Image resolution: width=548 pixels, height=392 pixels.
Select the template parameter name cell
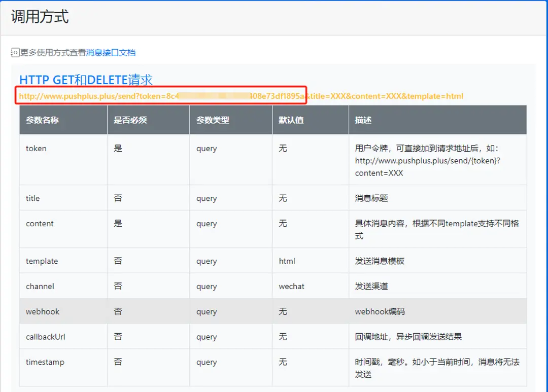click(x=63, y=261)
